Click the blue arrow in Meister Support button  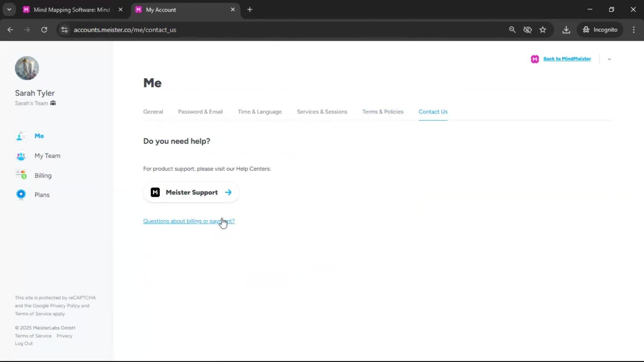228,192
